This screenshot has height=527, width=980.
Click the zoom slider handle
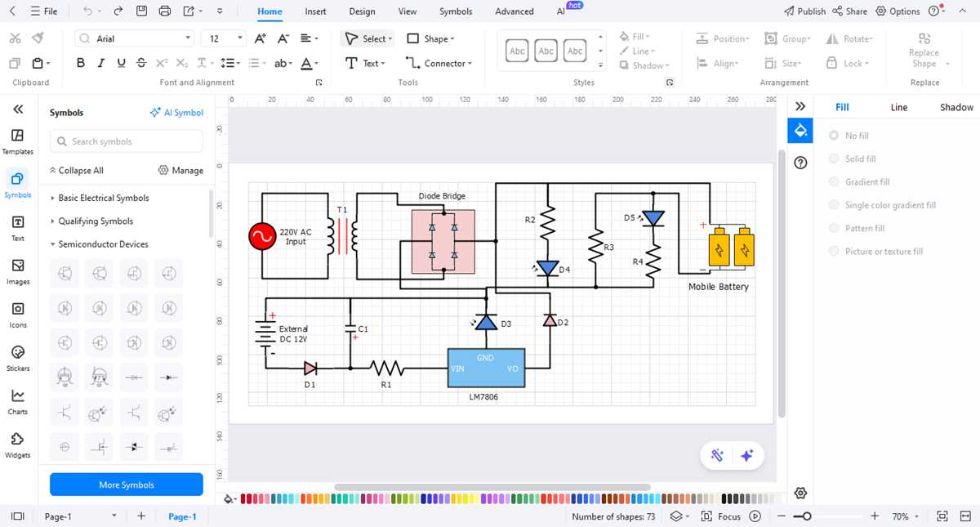click(807, 516)
